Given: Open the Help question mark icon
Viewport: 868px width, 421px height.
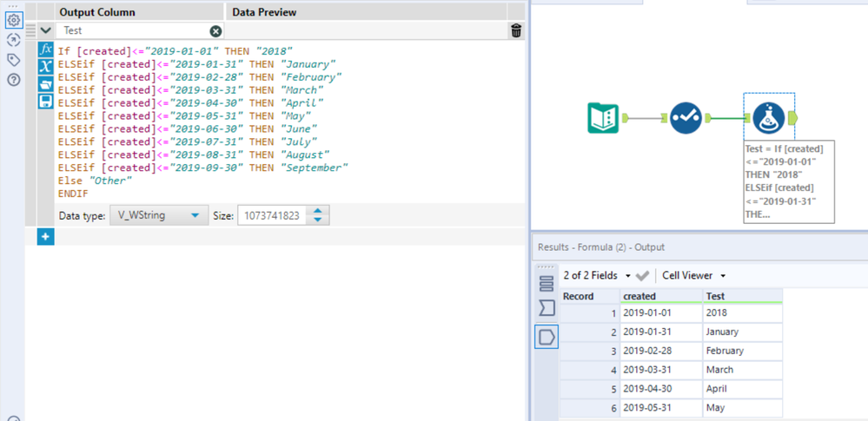Looking at the screenshot, I should point(14,80).
